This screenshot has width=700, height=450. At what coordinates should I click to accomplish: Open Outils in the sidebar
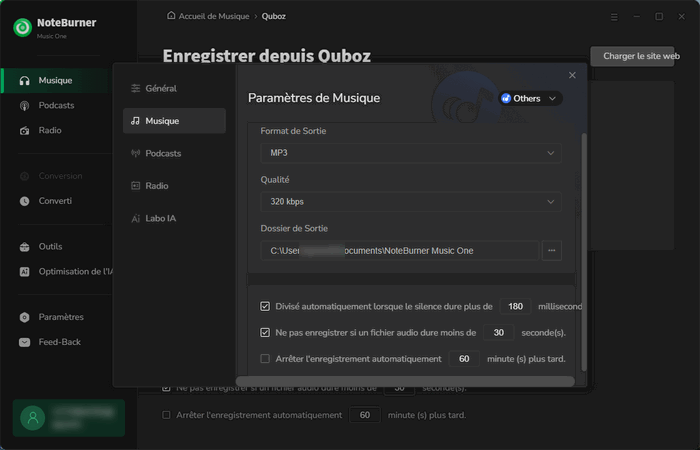[x=57, y=247]
